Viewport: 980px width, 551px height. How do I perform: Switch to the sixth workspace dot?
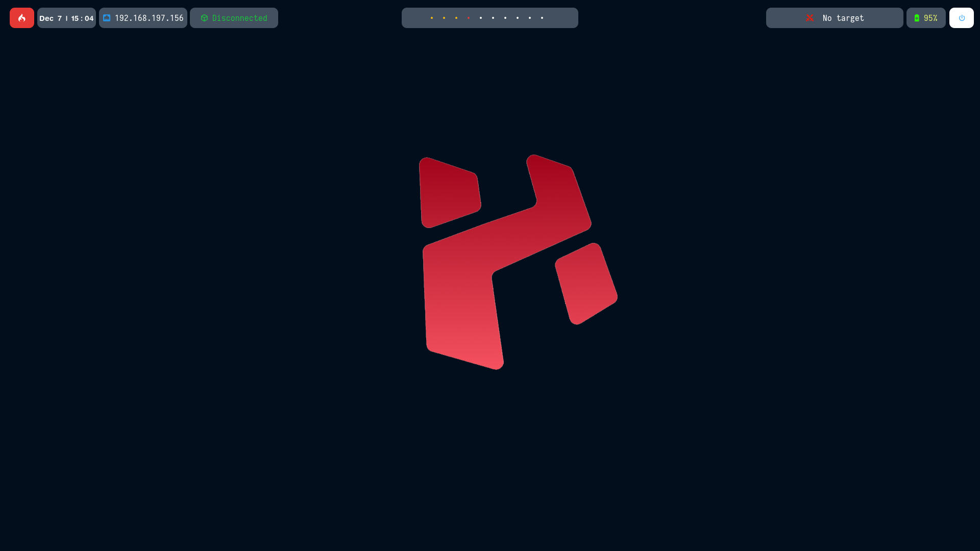click(x=493, y=18)
